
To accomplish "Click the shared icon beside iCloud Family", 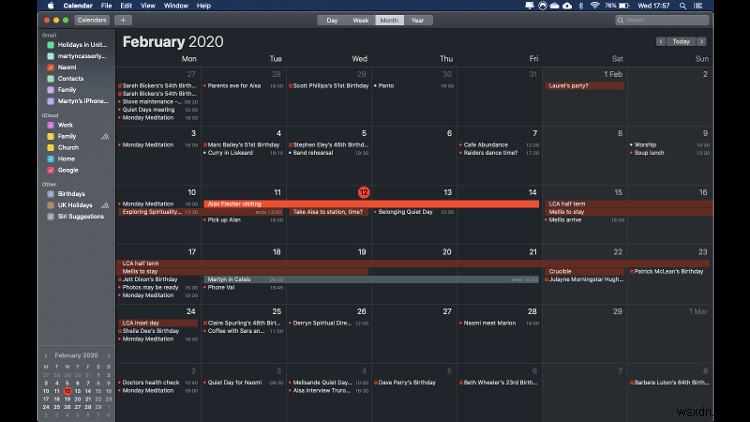I will pos(105,136).
